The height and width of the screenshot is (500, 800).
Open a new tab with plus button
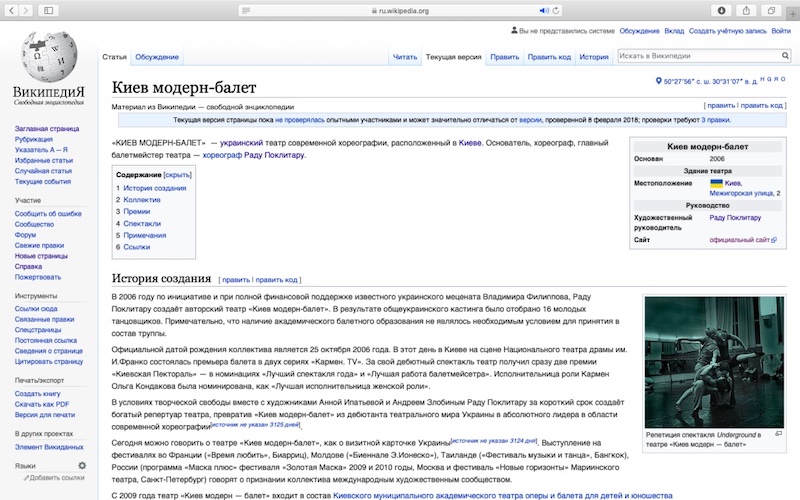pos(793,14)
